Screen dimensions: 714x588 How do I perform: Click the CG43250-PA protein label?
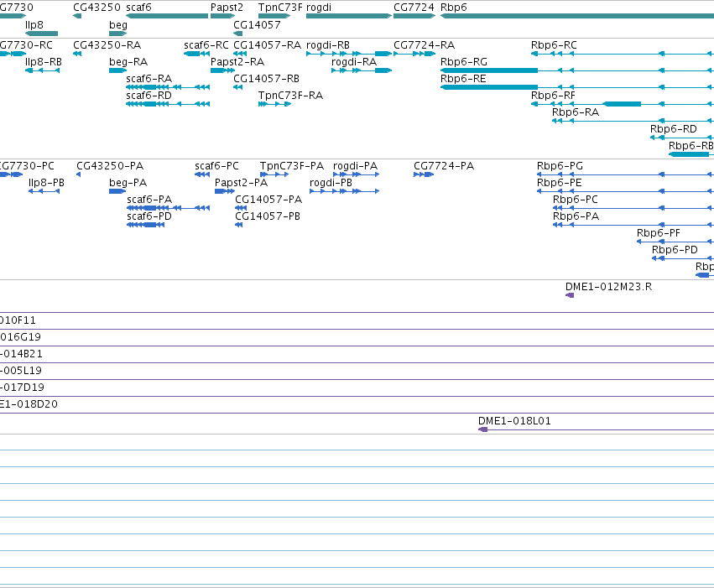[x=110, y=166]
